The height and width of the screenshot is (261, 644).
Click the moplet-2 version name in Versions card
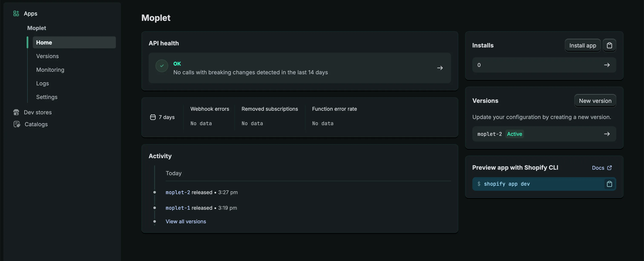490,134
